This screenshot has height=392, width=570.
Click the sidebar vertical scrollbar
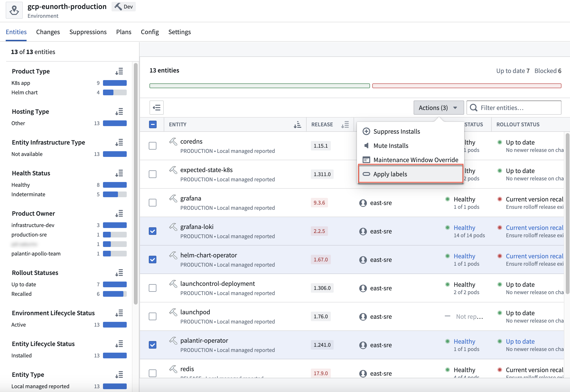(x=136, y=184)
